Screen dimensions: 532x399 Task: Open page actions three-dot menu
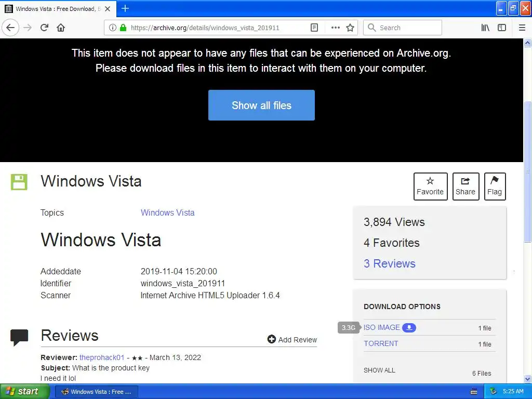335,28
